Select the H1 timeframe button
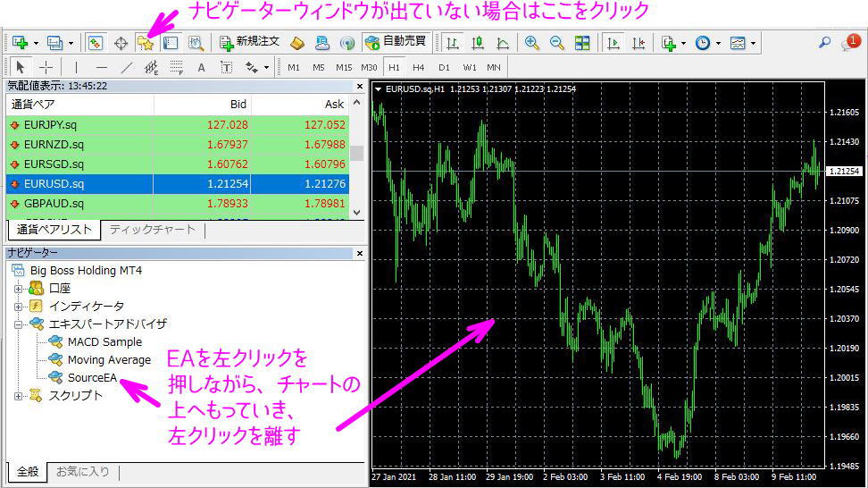The image size is (868, 488). (x=394, y=68)
